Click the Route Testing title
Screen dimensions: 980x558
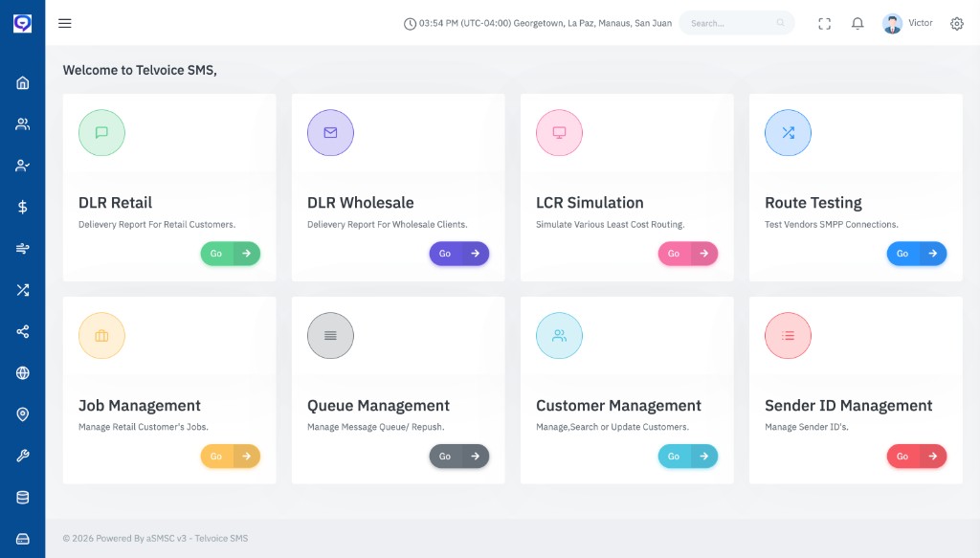point(813,203)
